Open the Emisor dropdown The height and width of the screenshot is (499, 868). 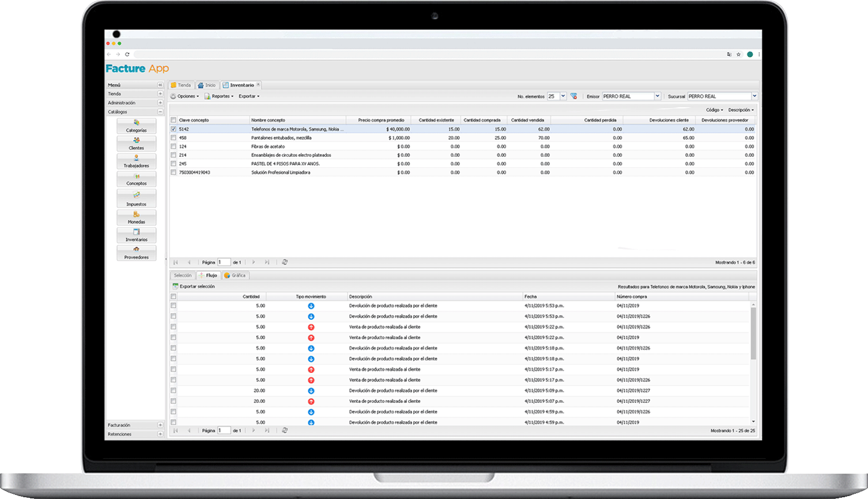pos(657,96)
